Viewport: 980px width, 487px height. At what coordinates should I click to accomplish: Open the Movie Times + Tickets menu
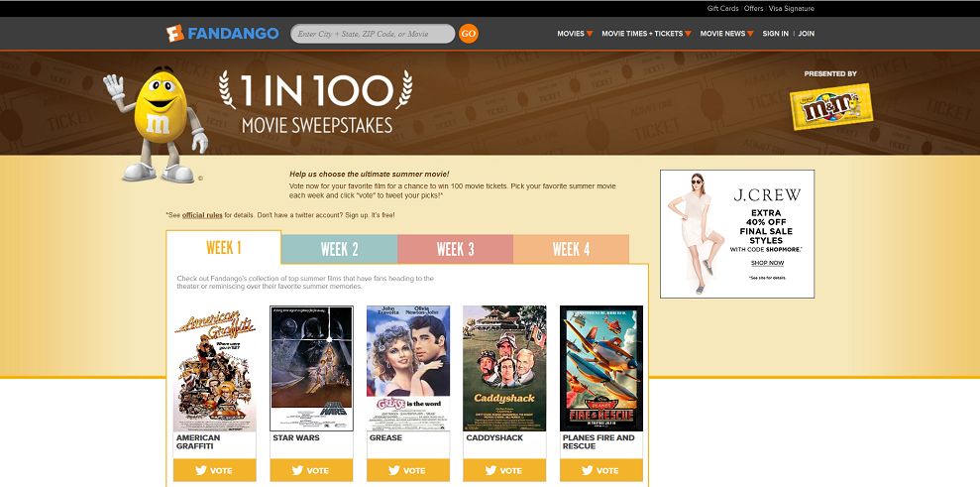[642, 34]
